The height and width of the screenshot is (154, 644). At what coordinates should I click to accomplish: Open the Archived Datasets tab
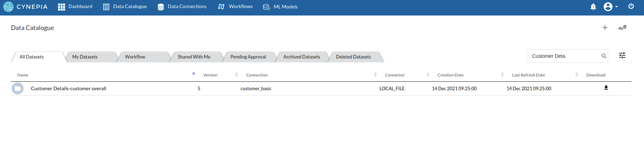[302, 57]
